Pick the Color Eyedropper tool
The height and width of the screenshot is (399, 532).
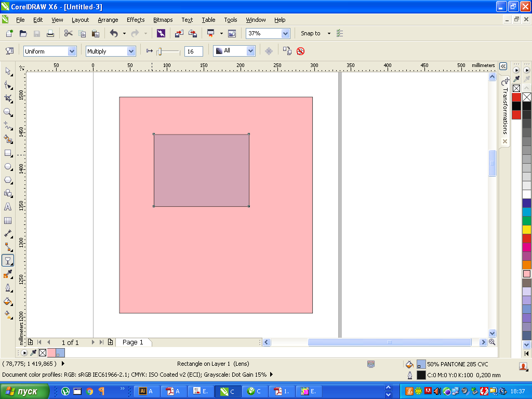(8, 274)
